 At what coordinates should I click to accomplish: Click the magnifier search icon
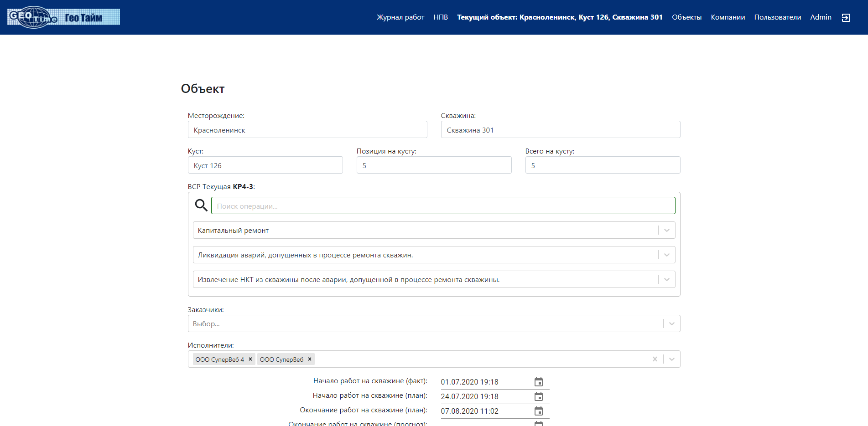(201, 205)
